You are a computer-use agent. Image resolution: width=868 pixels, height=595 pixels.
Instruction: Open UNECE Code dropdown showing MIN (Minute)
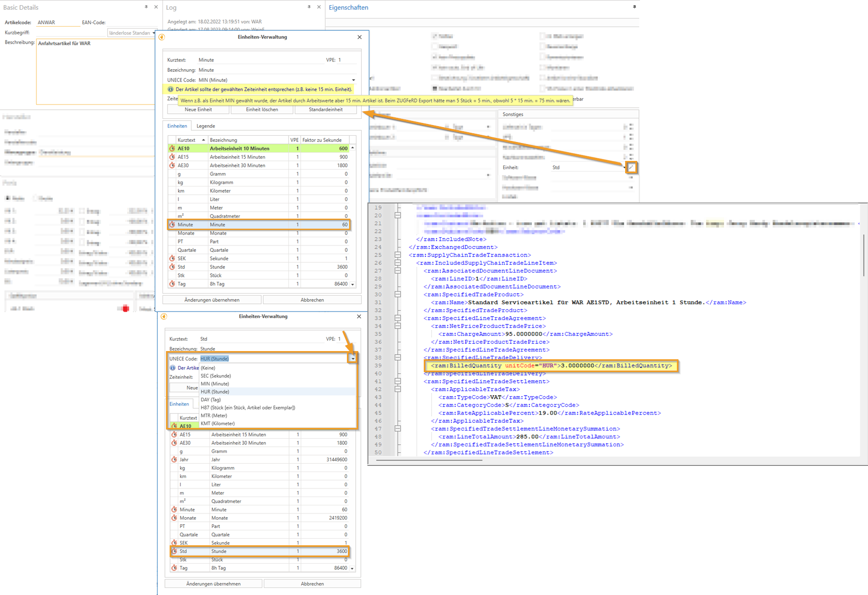tap(353, 80)
